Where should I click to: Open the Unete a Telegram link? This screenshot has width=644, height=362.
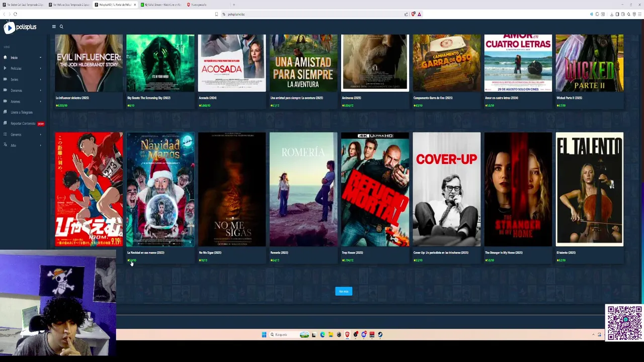click(22, 113)
